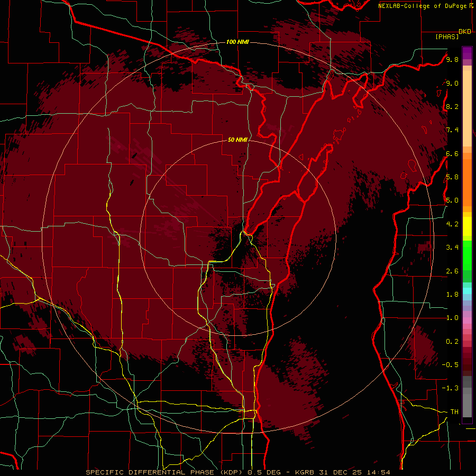Click the 9.8 scale value
The height and width of the screenshot is (476, 476).
point(452,59)
